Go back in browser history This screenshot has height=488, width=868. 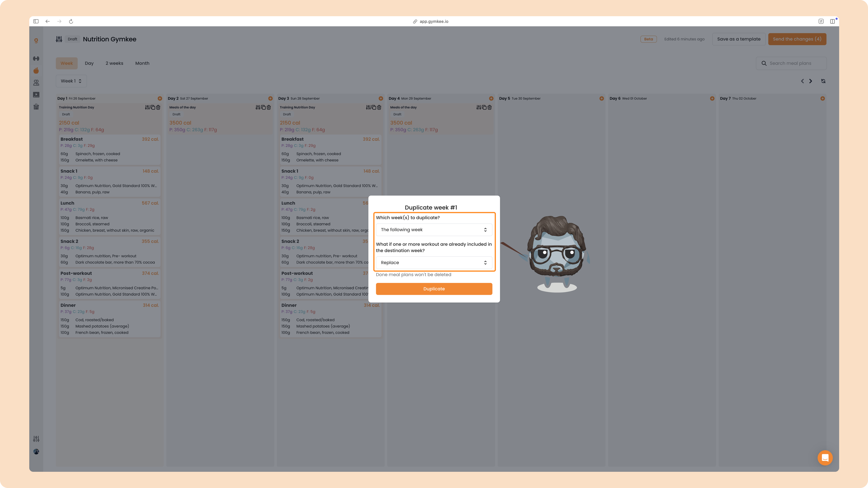click(x=47, y=21)
